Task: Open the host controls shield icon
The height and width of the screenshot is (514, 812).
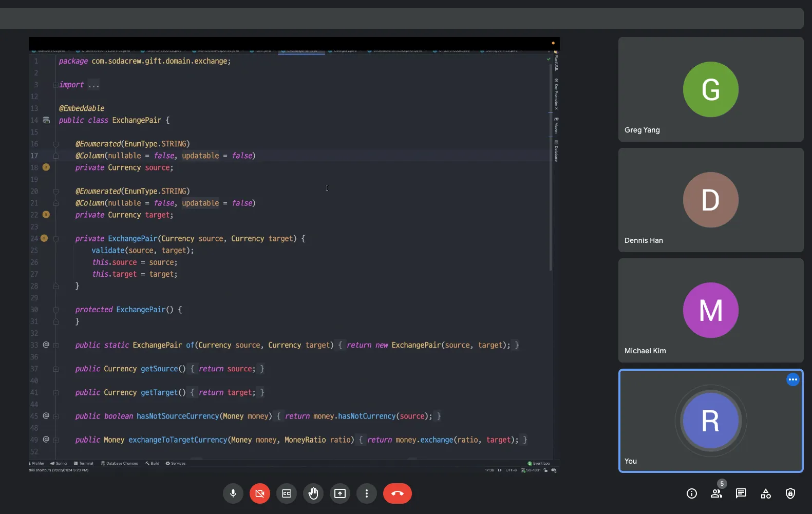Action: tap(790, 493)
